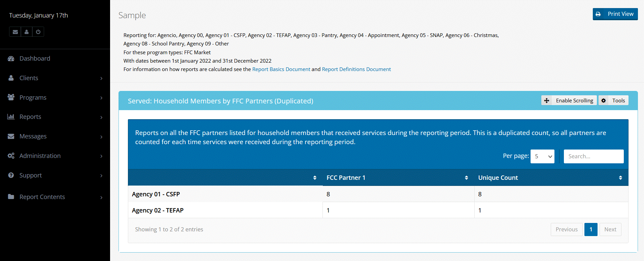Click the Administration gears icon in sidebar
Image resolution: width=644 pixels, height=261 pixels.
coord(11,156)
